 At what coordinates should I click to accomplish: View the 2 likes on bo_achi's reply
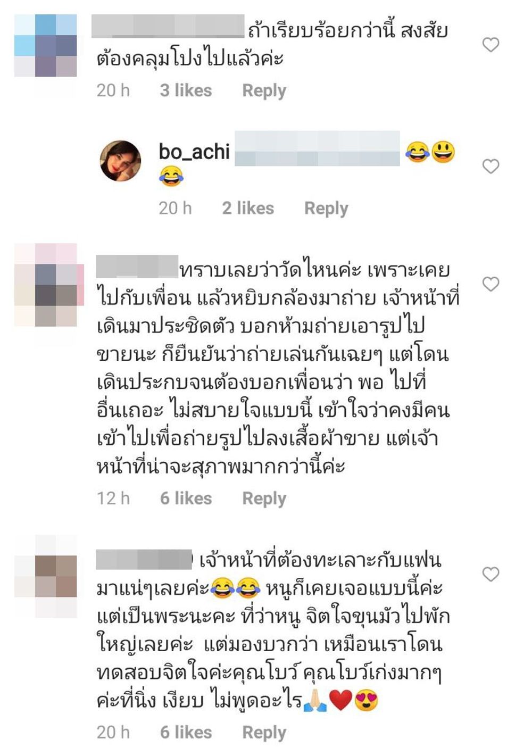coord(248,208)
